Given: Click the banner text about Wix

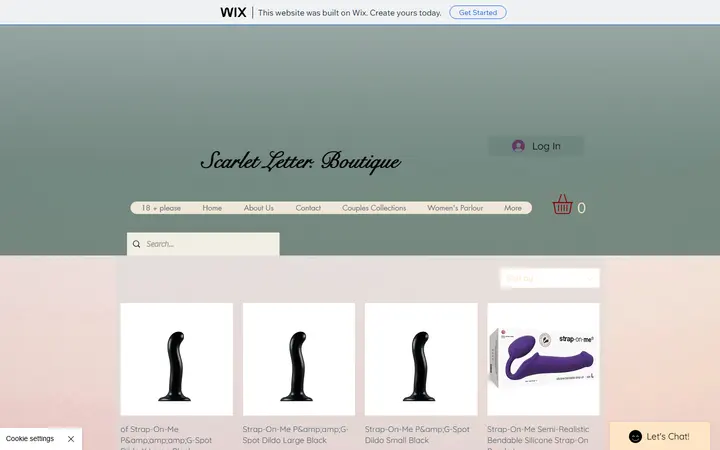Looking at the screenshot, I should 349,13.
